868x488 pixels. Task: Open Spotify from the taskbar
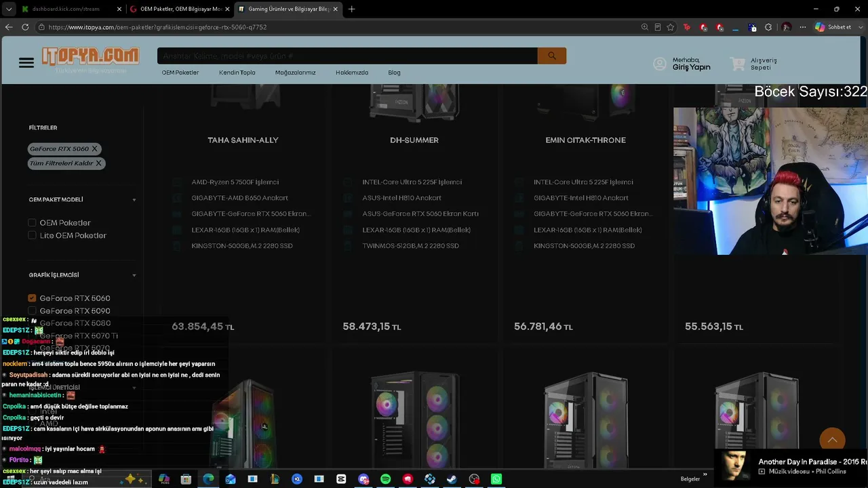(385, 479)
